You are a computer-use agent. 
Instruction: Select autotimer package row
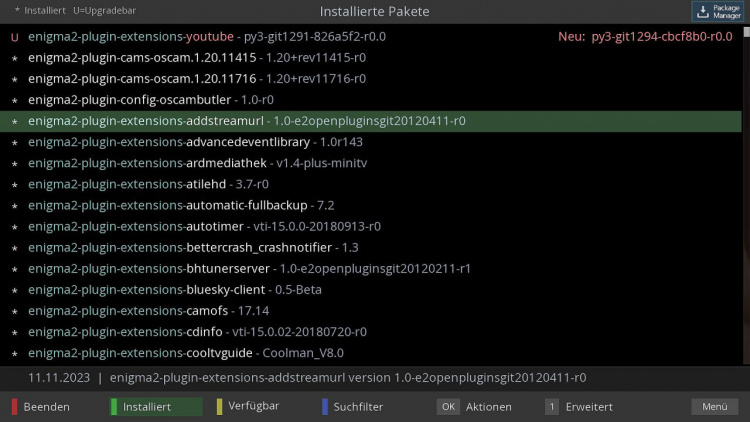point(371,226)
